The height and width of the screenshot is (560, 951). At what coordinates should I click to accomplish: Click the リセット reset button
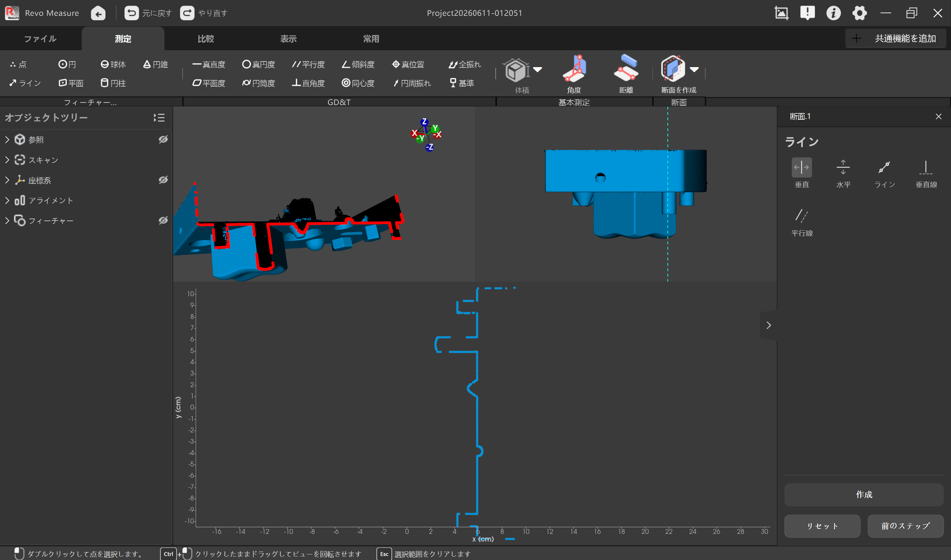[822, 526]
